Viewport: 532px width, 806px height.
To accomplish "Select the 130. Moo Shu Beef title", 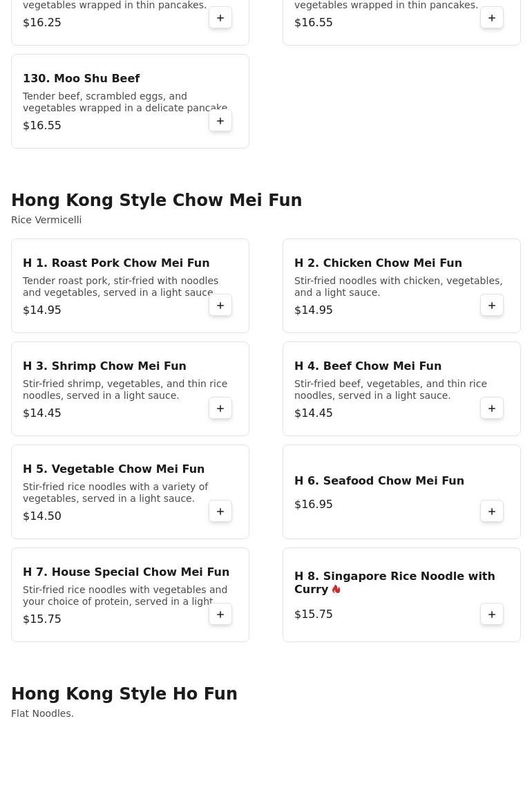I will point(81,78).
